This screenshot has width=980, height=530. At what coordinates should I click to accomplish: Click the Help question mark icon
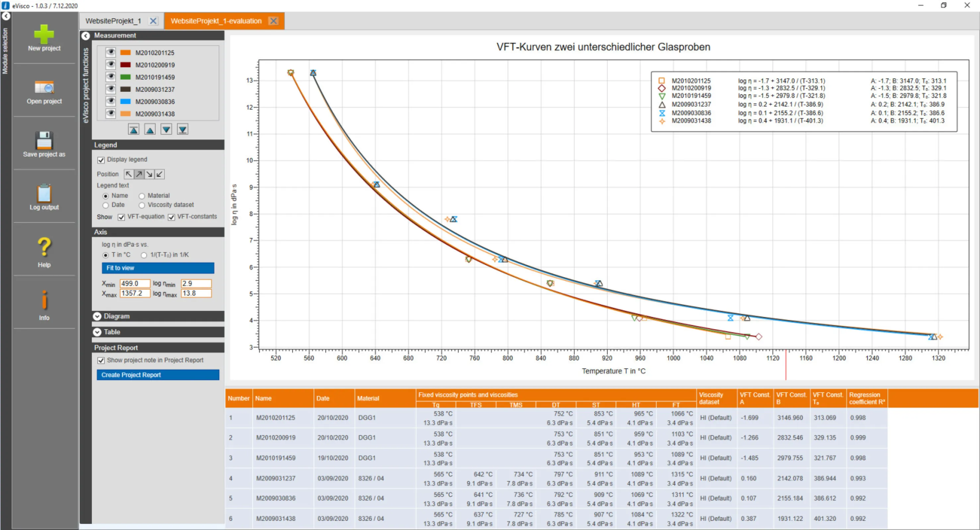pos(44,247)
